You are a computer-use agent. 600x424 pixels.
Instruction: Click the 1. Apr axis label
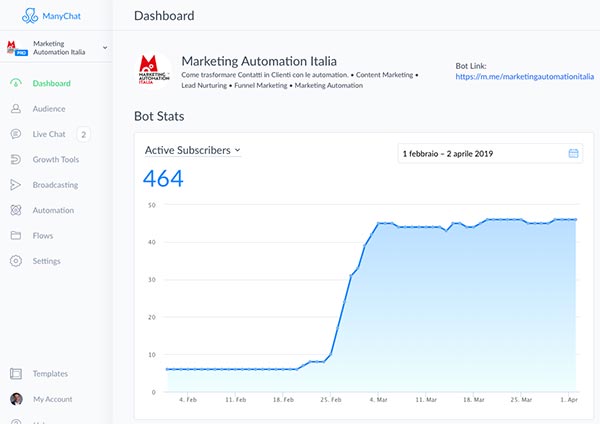point(569,400)
